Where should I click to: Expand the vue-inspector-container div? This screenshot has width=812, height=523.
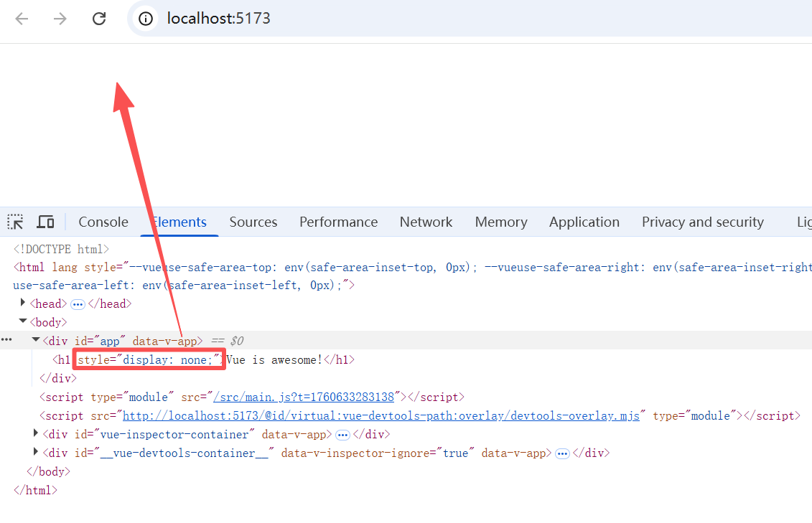pyautogui.click(x=36, y=433)
